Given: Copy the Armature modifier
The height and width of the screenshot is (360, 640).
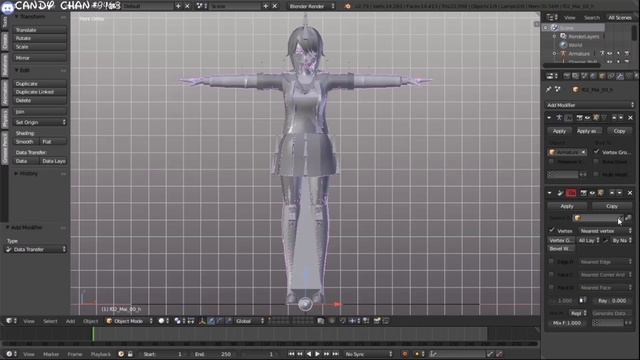Looking at the screenshot, I should pyautogui.click(x=619, y=131).
